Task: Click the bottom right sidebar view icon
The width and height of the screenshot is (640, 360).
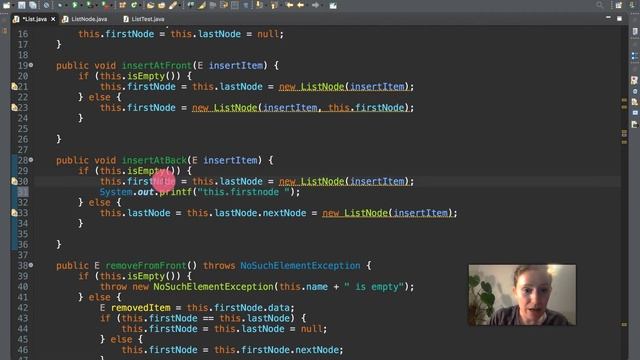Action: click(x=634, y=124)
